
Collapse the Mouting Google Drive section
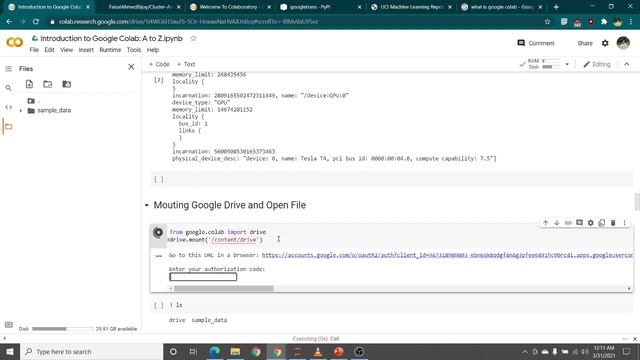[147, 205]
